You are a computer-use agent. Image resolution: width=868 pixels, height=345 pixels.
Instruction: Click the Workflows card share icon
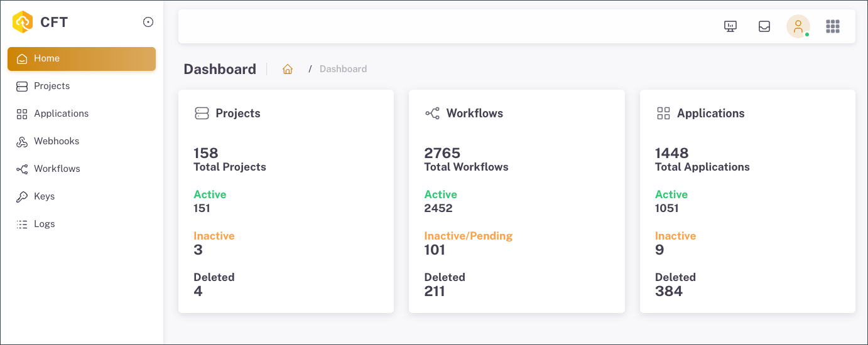432,114
